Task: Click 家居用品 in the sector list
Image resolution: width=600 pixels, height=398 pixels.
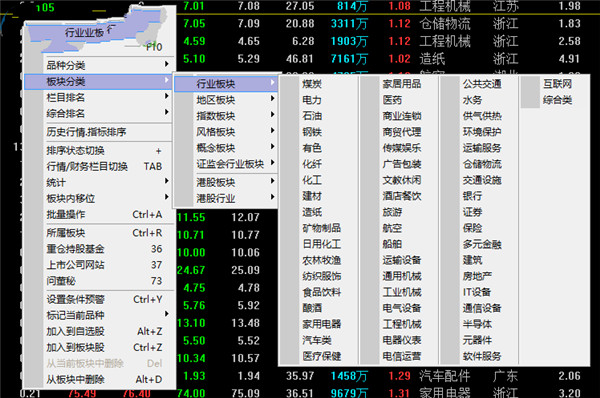Action: click(x=402, y=84)
